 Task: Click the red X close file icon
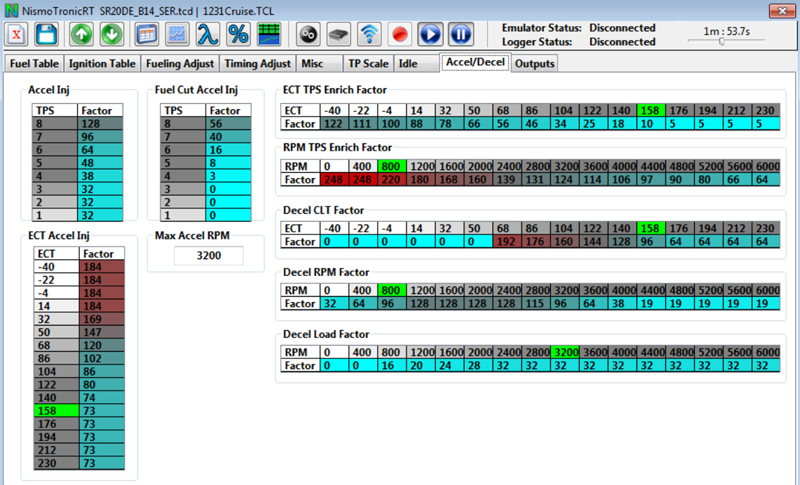17,33
